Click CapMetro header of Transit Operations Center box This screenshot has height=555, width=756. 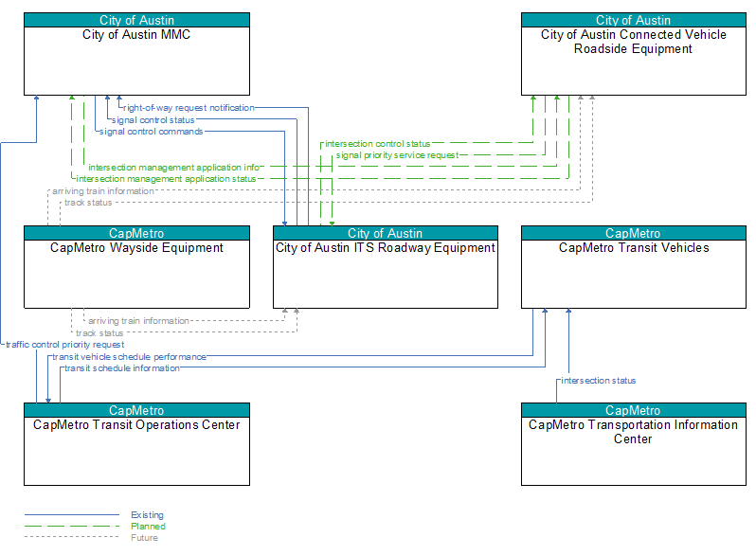(x=137, y=410)
